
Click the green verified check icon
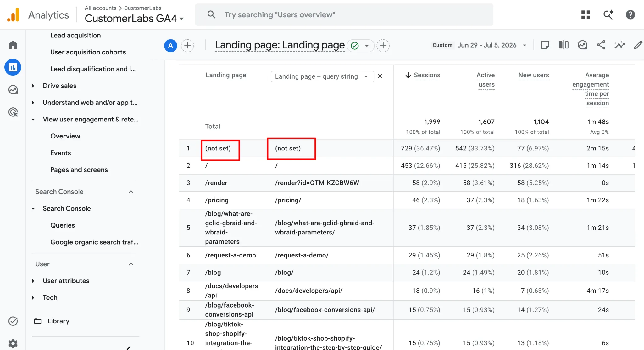click(355, 46)
